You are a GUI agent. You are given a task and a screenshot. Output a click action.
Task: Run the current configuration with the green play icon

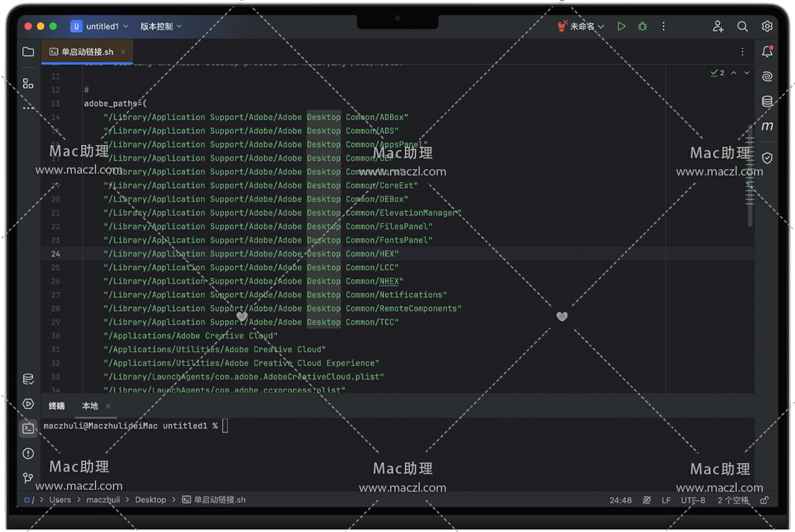pyautogui.click(x=621, y=27)
